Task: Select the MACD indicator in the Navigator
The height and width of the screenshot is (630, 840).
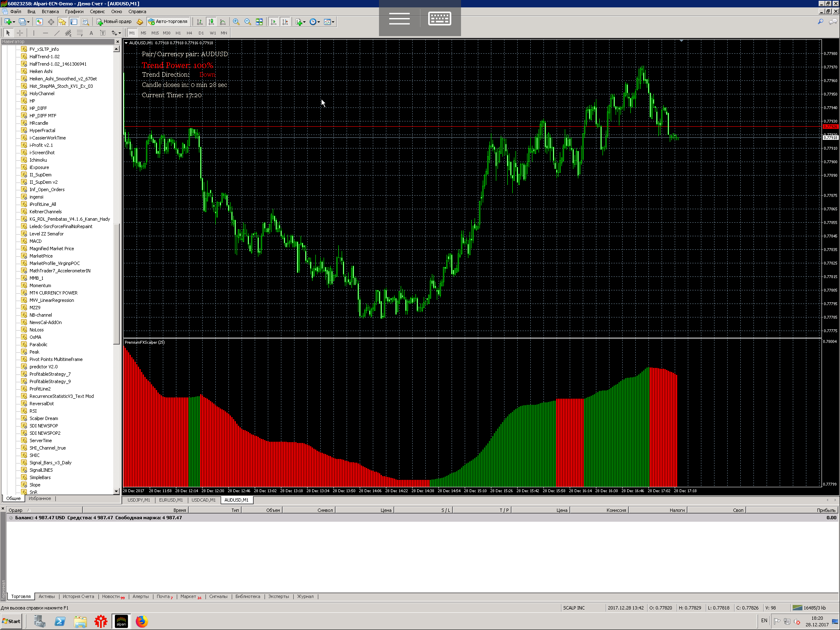Action: click(35, 241)
